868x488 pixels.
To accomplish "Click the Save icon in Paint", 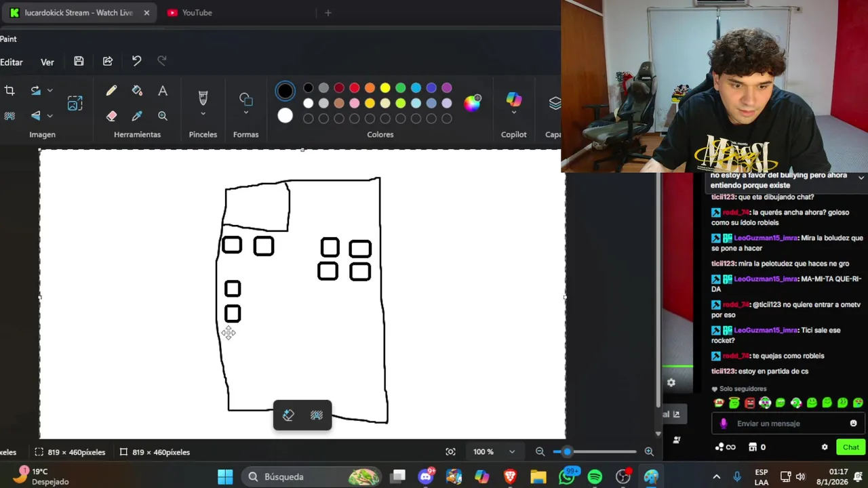I will tap(79, 61).
